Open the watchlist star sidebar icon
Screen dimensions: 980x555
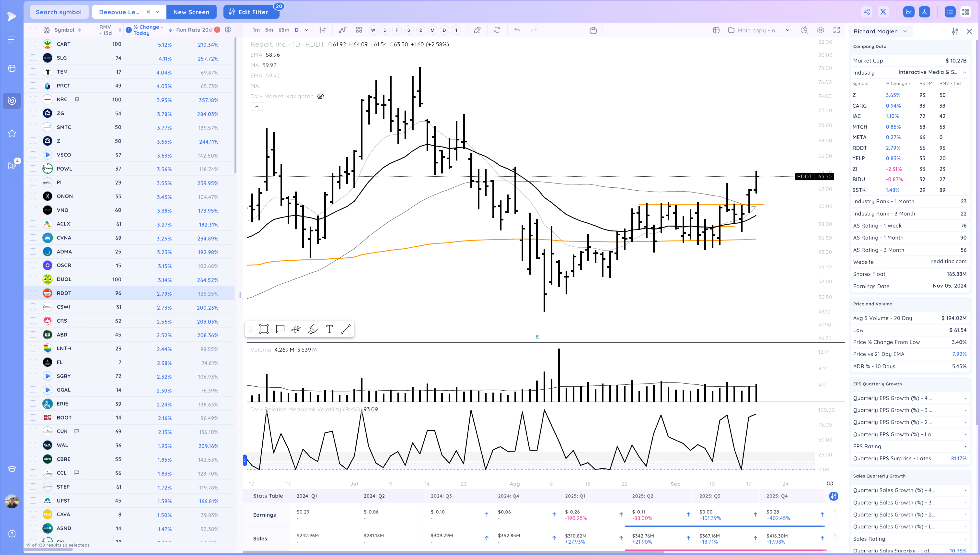[x=12, y=133]
